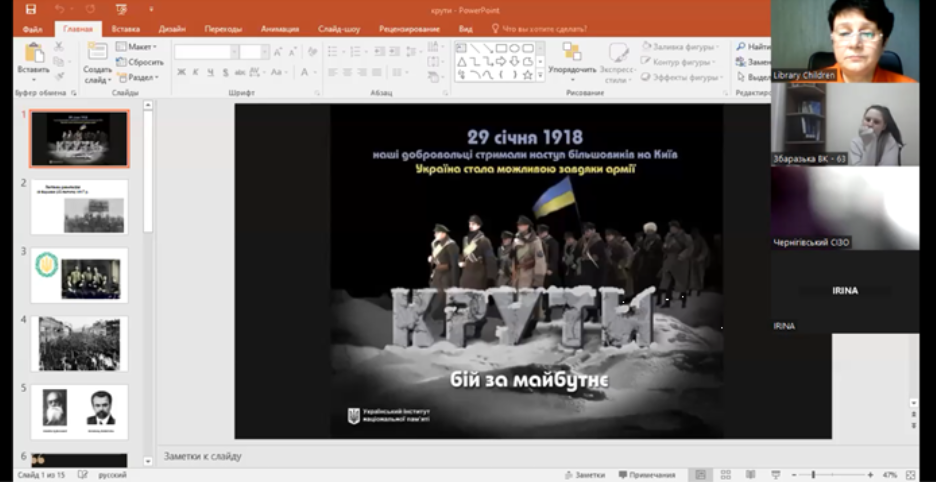Select the oval shape in shapes gallery
Image resolution: width=936 pixels, height=482 pixels.
coord(515,48)
